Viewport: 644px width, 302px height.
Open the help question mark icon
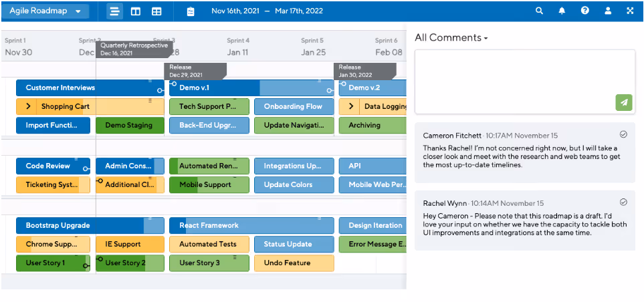click(585, 11)
